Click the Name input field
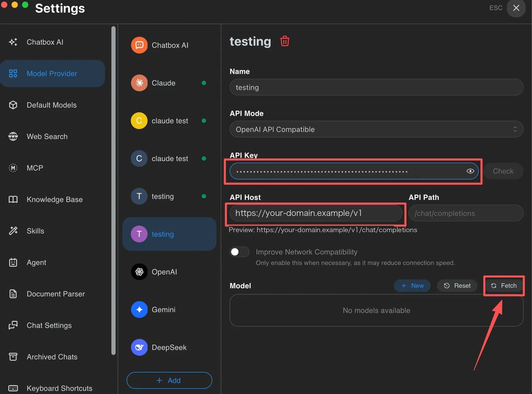The width and height of the screenshot is (532, 394). [376, 87]
